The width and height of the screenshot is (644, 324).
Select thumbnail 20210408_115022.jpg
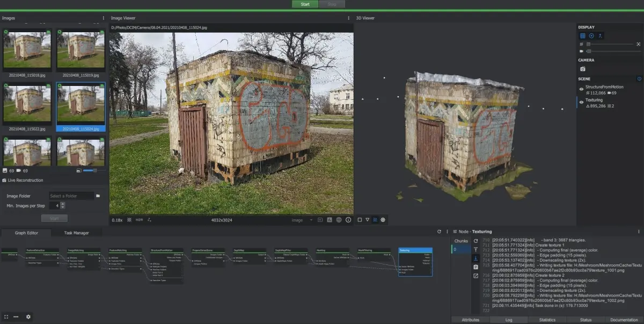click(27, 107)
